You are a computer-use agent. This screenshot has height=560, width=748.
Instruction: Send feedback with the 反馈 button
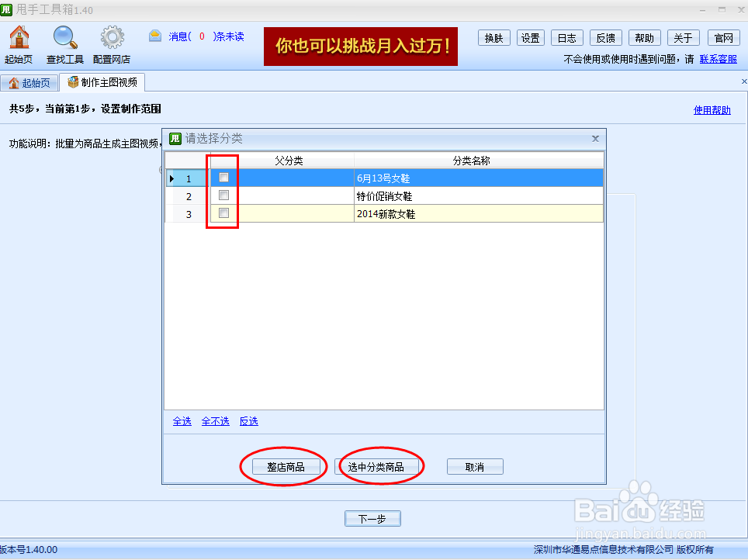pos(605,37)
